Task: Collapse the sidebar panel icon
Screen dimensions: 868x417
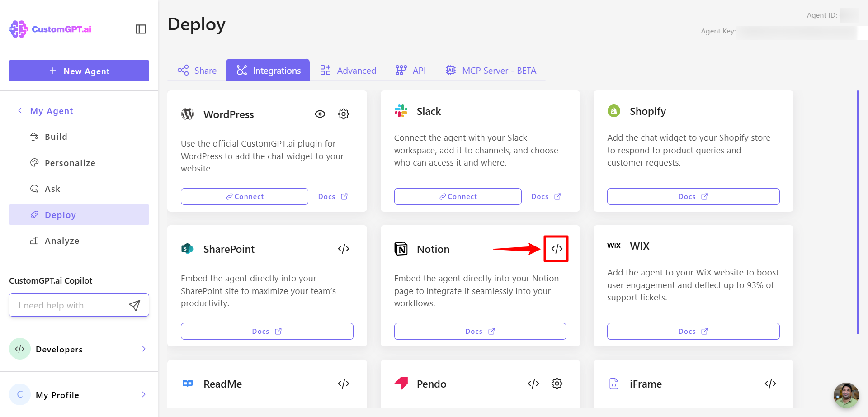Action: (x=141, y=29)
